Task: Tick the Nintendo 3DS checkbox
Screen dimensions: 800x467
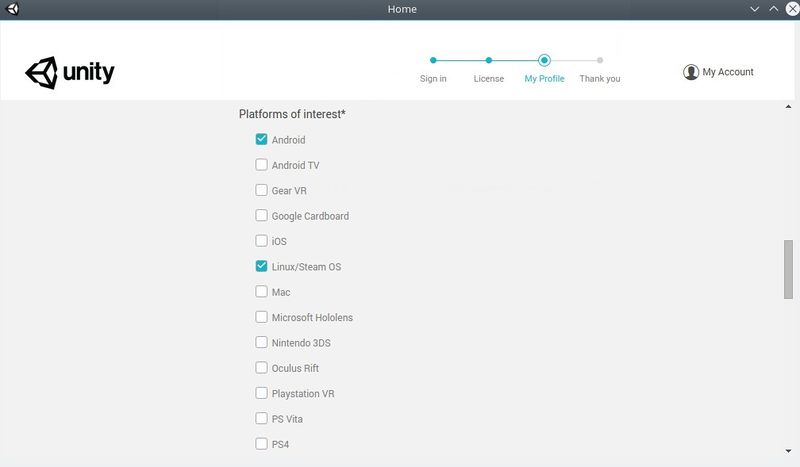Action: pyautogui.click(x=261, y=342)
